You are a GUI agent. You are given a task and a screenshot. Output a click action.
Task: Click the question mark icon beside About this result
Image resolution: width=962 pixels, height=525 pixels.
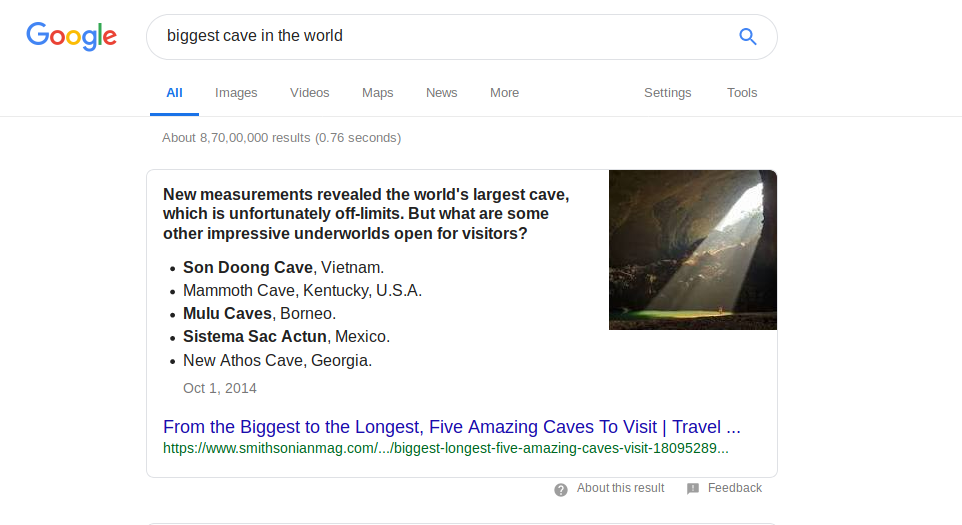click(x=561, y=489)
